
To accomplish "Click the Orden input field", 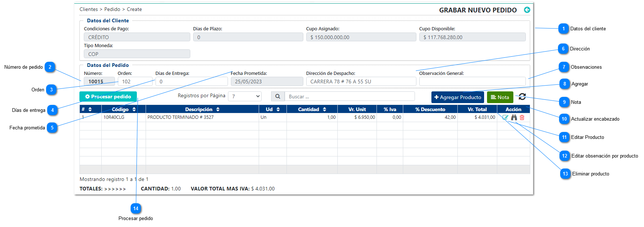I will tap(135, 82).
